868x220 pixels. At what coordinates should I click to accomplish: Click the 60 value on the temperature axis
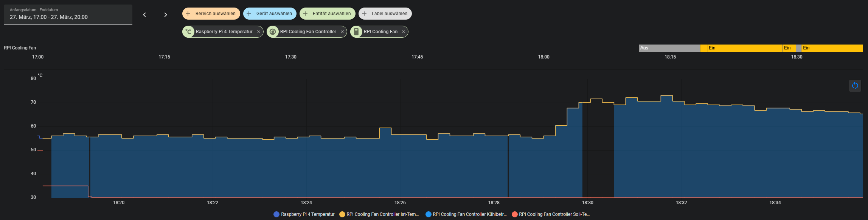point(33,126)
